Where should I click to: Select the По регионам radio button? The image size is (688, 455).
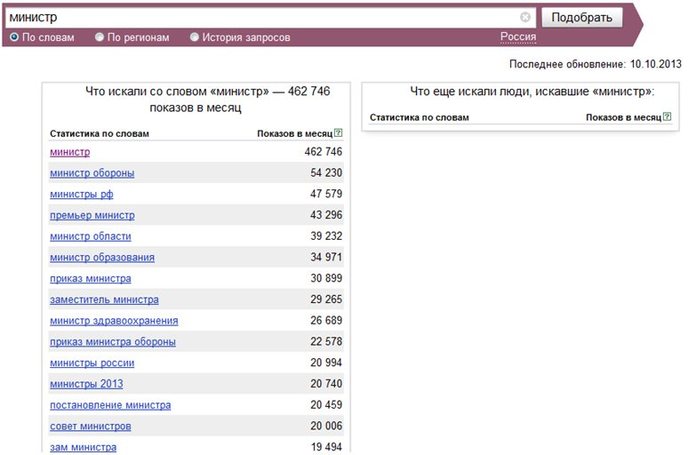100,37
